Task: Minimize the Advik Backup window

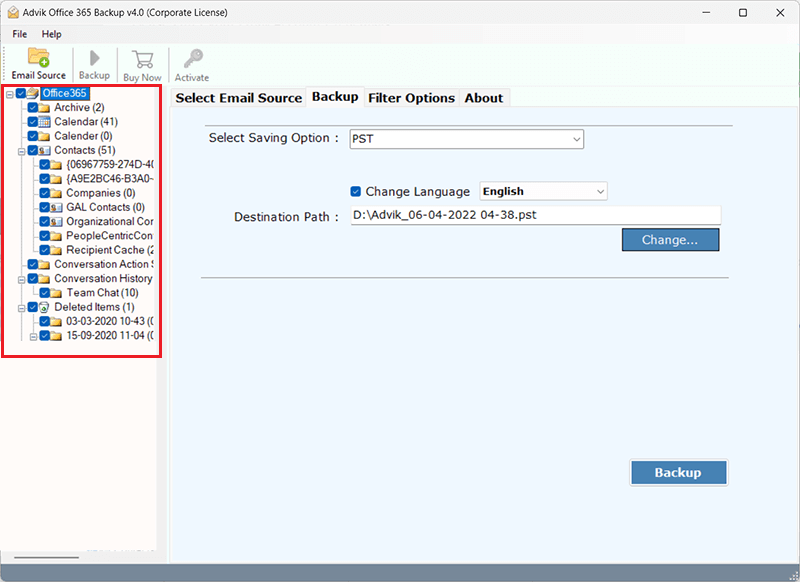Action: [x=706, y=12]
